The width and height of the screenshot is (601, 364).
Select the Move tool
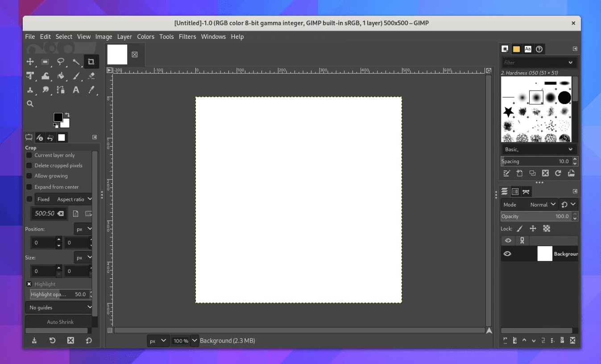click(30, 62)
